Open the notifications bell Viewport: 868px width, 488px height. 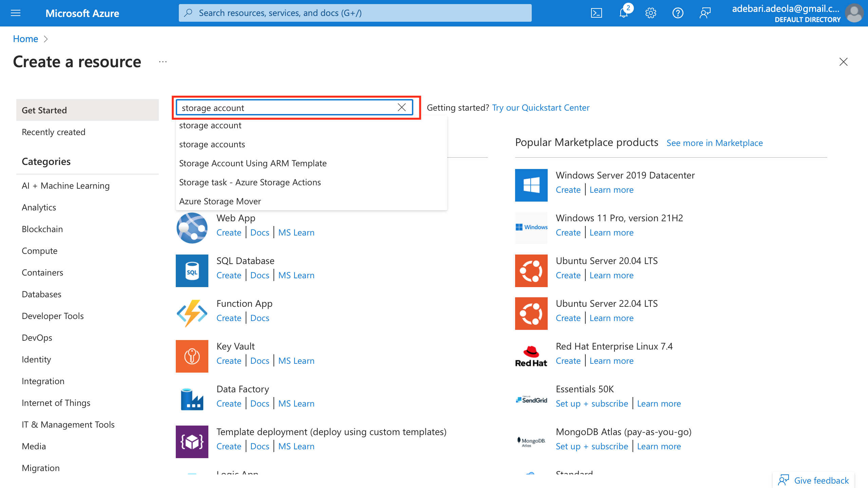point(624,13)
